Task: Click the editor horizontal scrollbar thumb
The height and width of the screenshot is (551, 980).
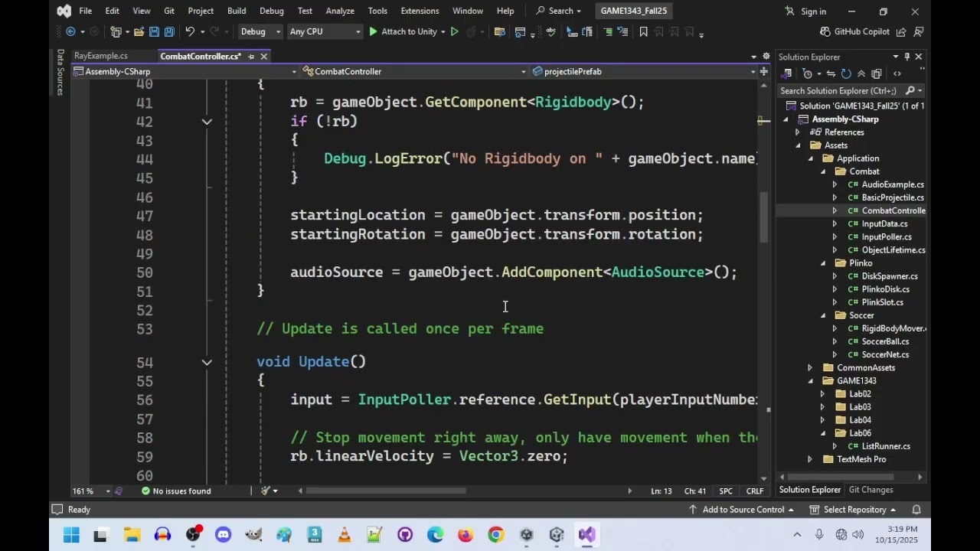Action: [x=386, y=491]
